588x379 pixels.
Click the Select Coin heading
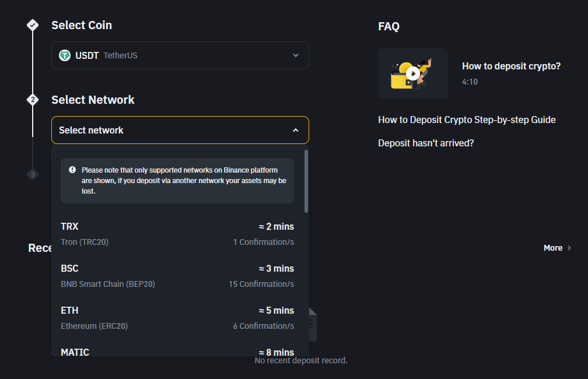[x=82, y=25]
